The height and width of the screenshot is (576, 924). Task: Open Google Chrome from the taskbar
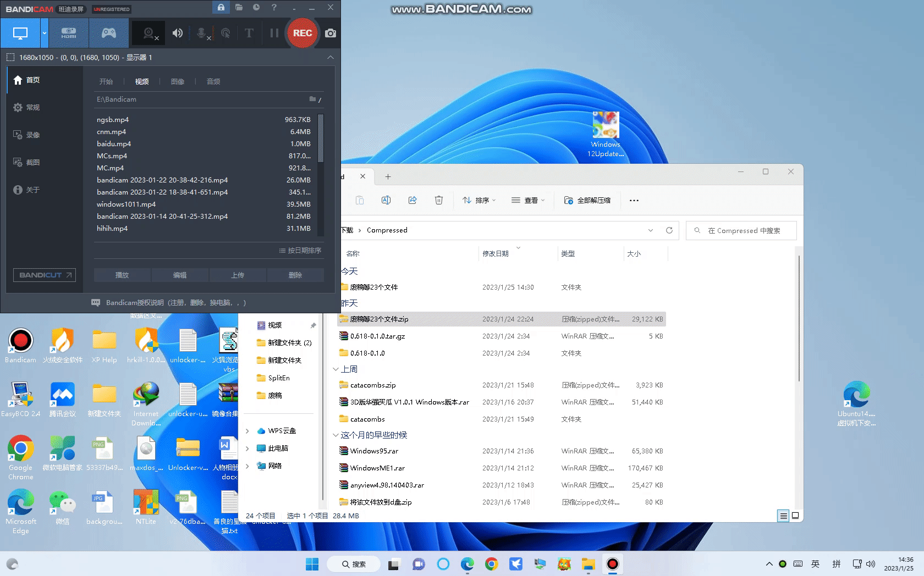(492, 564)
